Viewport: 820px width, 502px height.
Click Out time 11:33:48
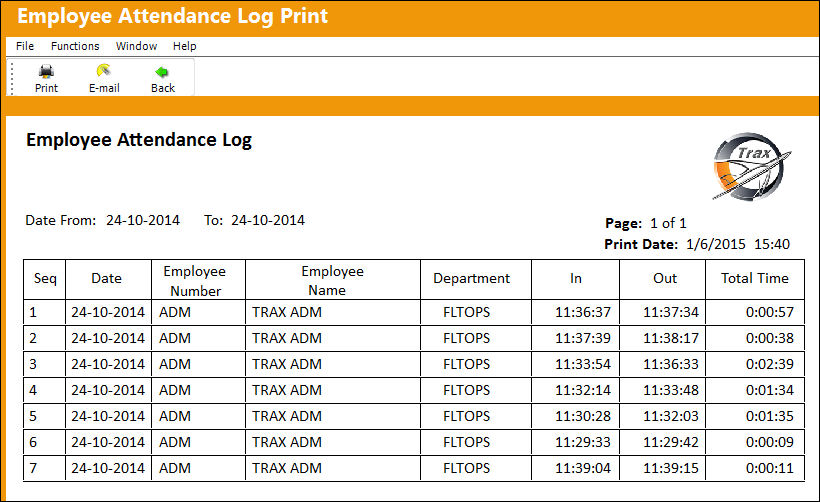[x=671, y=390]
